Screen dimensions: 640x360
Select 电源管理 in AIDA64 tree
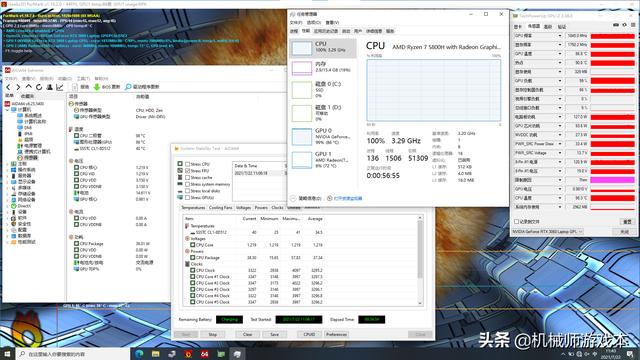pos(29,145)
